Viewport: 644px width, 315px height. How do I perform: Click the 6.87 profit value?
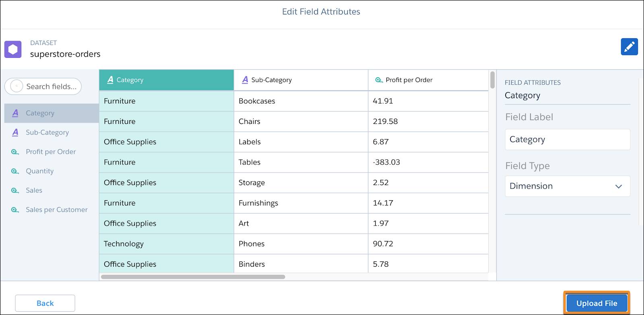pos(381,142)
